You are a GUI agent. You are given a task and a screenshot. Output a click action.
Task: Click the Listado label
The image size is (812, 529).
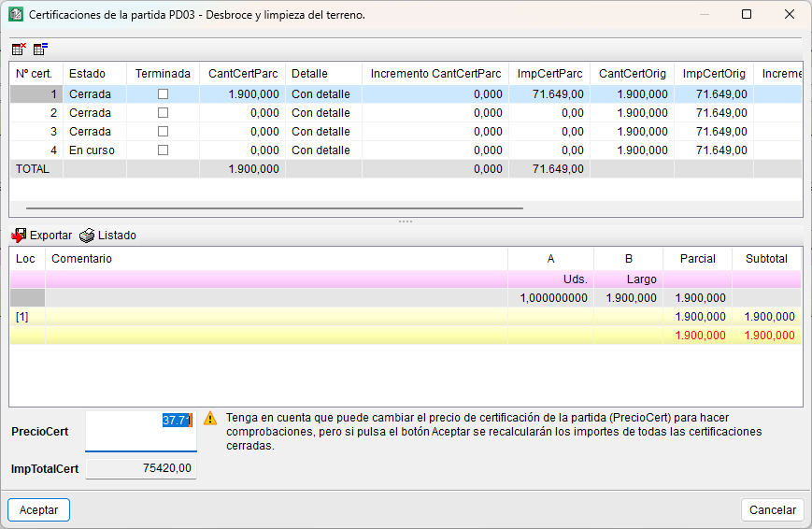117,236
